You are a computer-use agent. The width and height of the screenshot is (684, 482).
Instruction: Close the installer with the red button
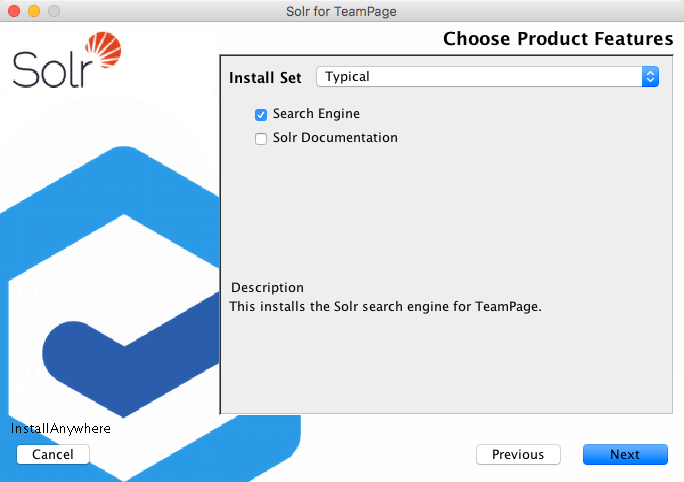(14, 11)
